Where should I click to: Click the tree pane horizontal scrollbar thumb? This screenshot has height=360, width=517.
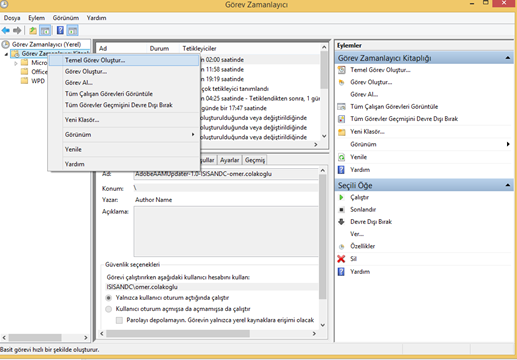point(35,337)
